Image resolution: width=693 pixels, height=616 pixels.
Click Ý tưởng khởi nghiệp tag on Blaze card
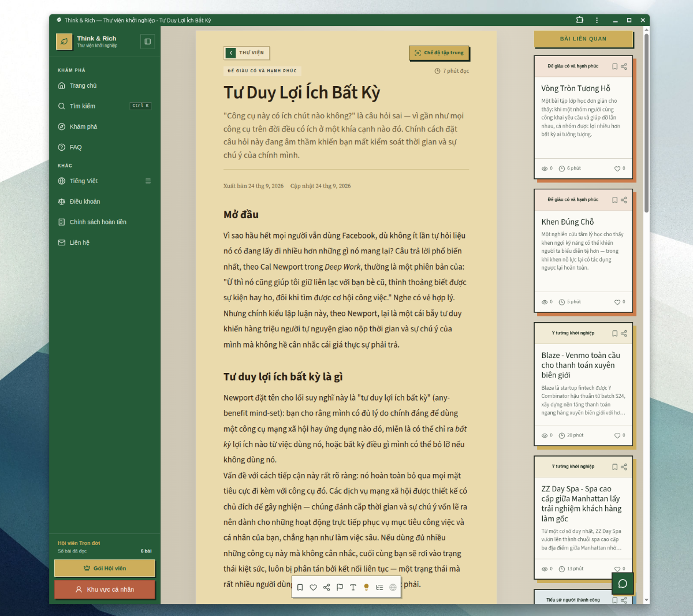point(573,333)
